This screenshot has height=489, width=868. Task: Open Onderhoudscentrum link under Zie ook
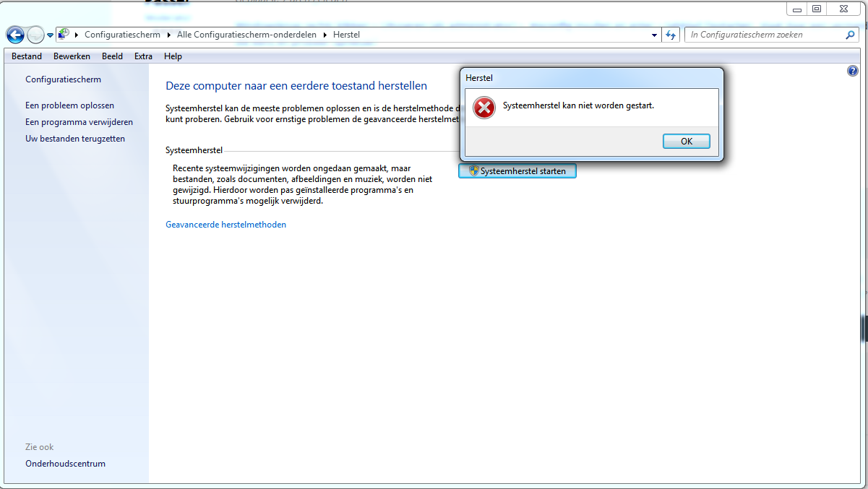(65, 464)
